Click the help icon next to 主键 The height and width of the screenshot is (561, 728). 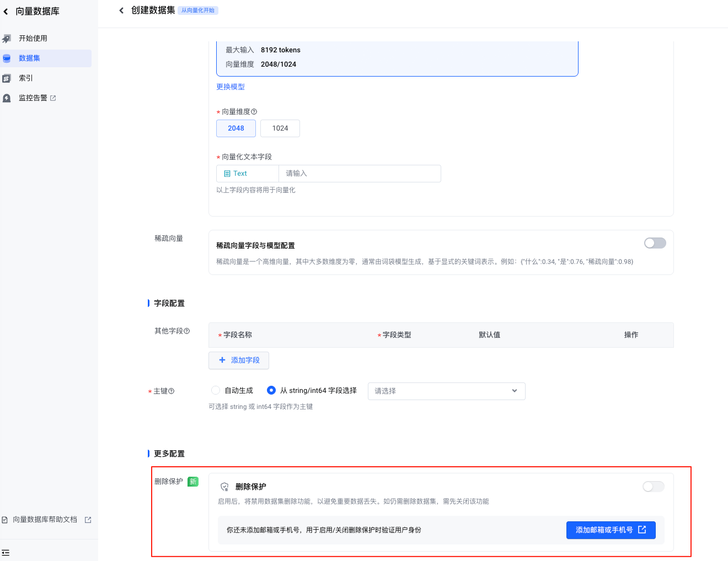[171, 391]
